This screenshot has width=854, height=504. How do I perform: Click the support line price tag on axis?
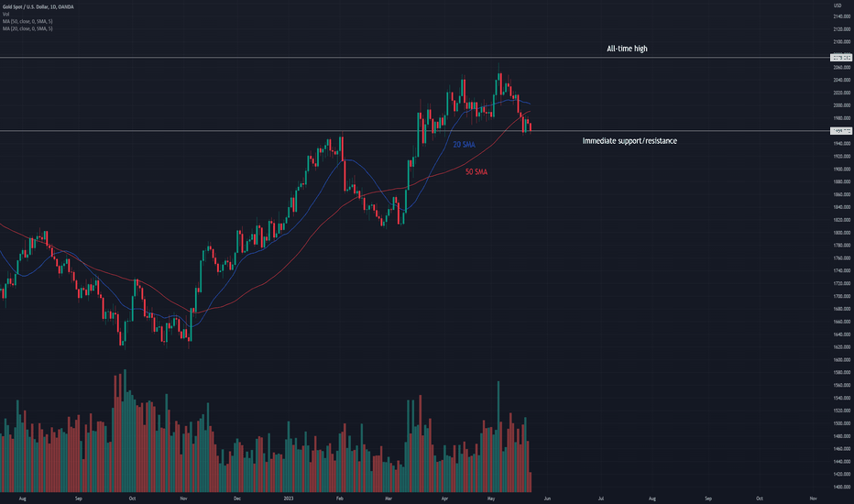[x=841, y=131]
